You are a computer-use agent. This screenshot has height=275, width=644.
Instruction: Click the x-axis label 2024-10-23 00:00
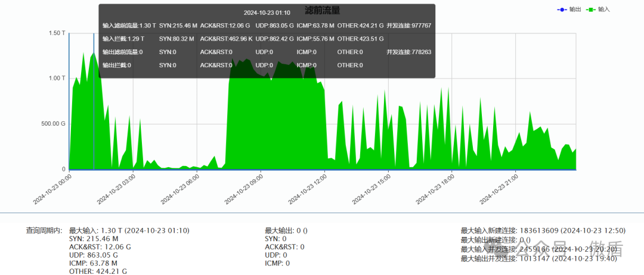(52, 189)
